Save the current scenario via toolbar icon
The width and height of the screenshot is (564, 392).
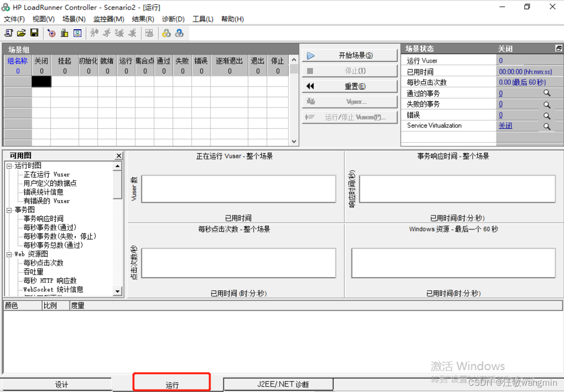click(x=34, y=33)
